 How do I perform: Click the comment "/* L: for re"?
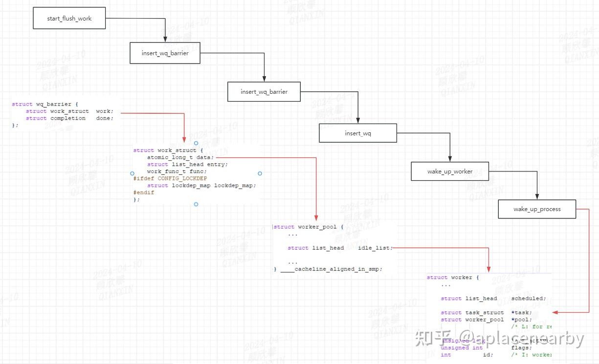pos(532,327)
